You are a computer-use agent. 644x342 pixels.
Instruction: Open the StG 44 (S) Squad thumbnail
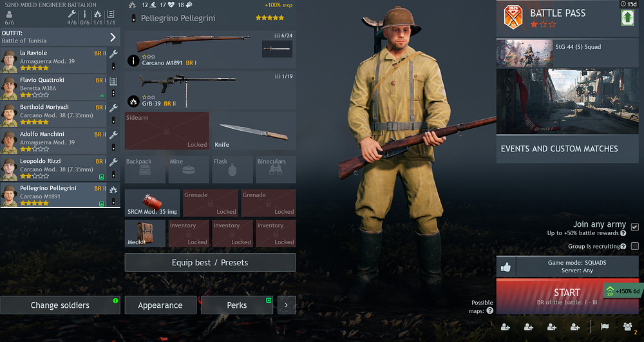pyautogui.click(x=524, y=53)
